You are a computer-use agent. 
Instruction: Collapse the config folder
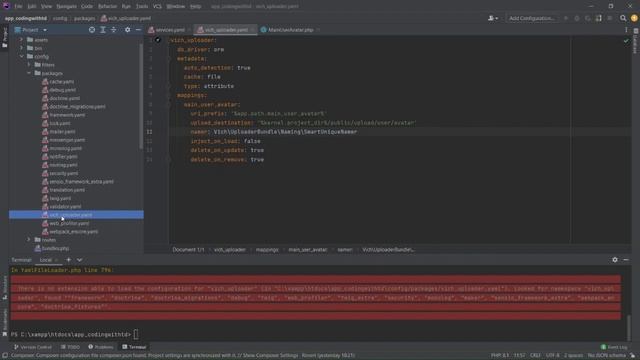point(21,56)
